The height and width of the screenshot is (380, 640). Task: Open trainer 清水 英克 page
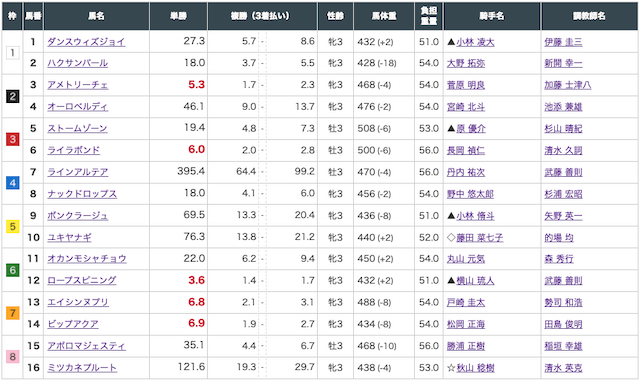[563, 368]
